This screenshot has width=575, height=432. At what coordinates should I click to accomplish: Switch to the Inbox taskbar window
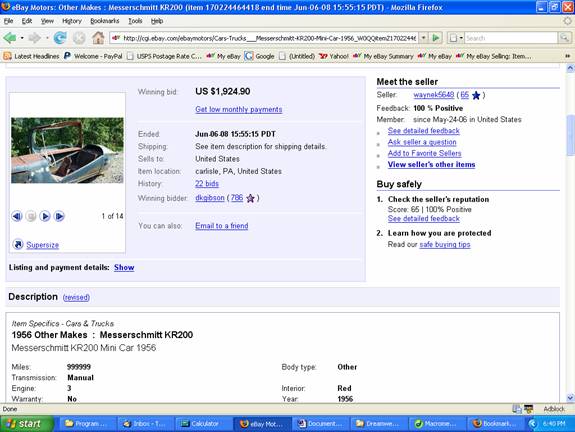146,424
